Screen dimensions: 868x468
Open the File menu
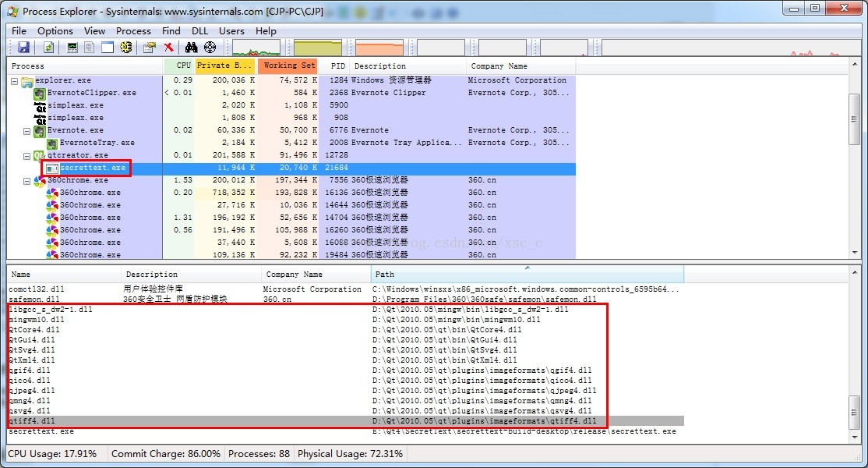click(x=19, y=31)
